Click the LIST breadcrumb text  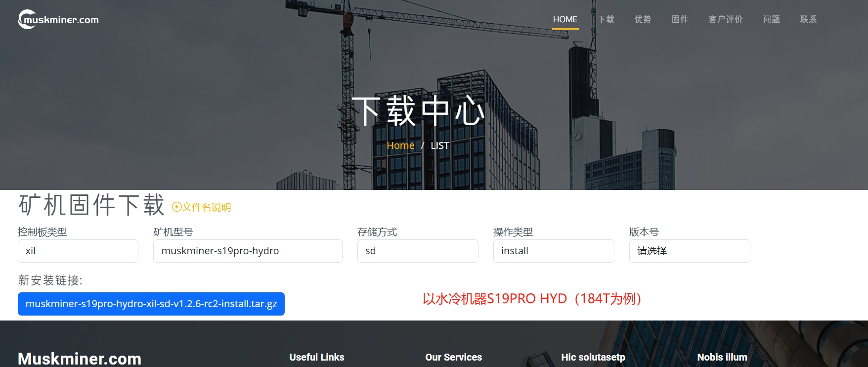(440, 145)
